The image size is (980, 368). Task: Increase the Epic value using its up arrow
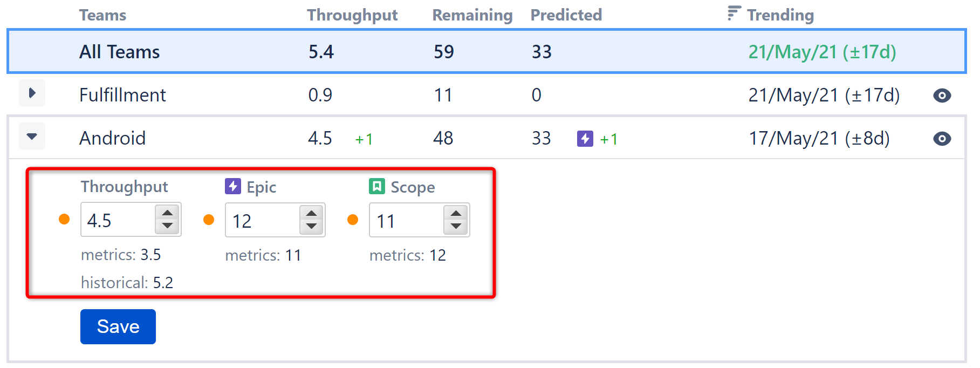(312, 213)
